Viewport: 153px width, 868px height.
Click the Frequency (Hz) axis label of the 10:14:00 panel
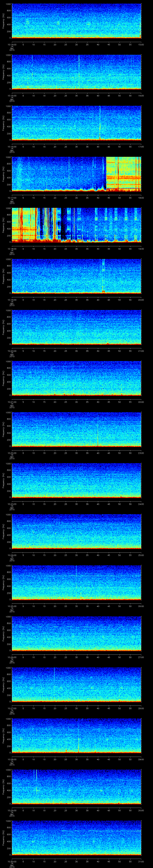point(3,21)
